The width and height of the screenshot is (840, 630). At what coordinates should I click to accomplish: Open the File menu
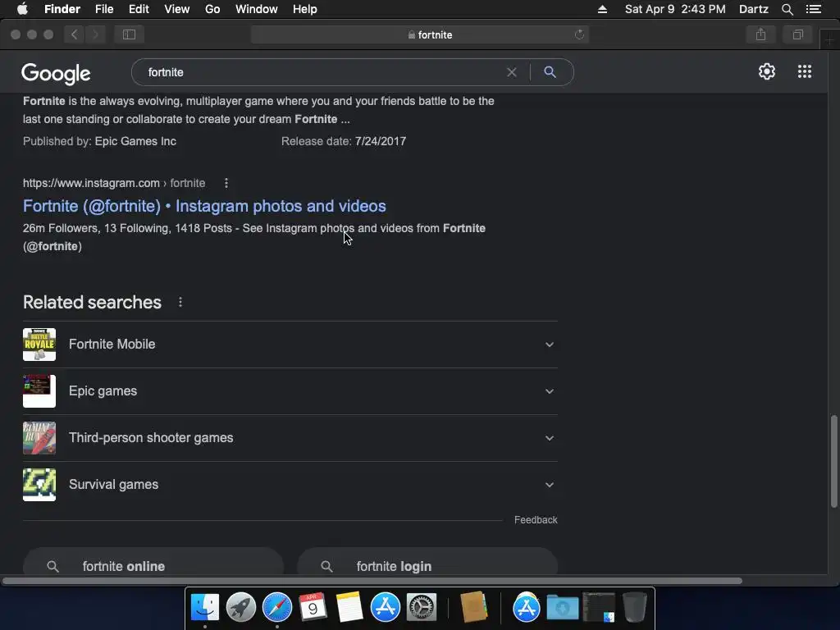coord(104,9)
